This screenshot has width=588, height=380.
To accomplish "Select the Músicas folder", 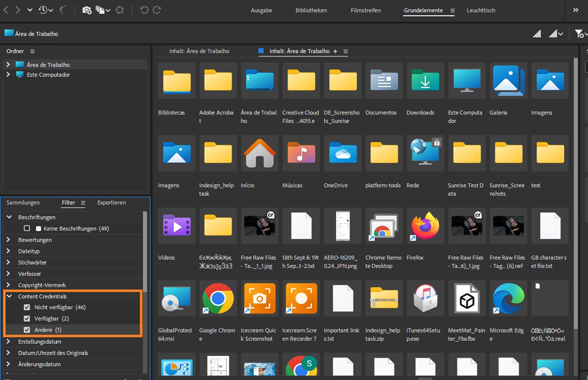I will (301, 153).
